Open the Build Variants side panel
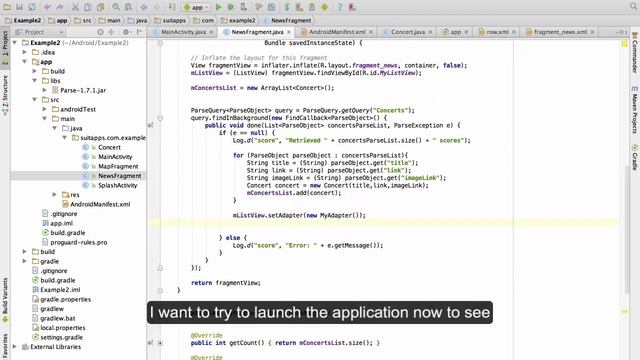This screenshot has height=360, width=640. click(5, 300)
